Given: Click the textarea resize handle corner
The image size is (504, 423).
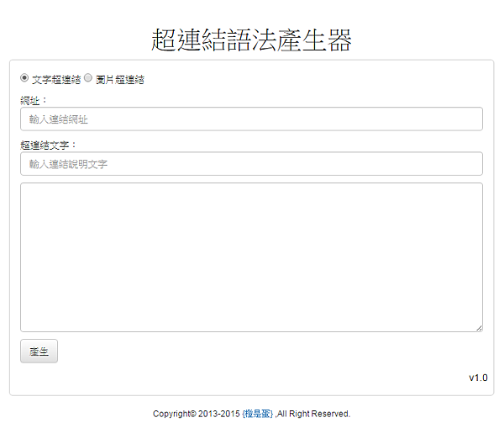Looking at the screenshot, I should [479, 328].
